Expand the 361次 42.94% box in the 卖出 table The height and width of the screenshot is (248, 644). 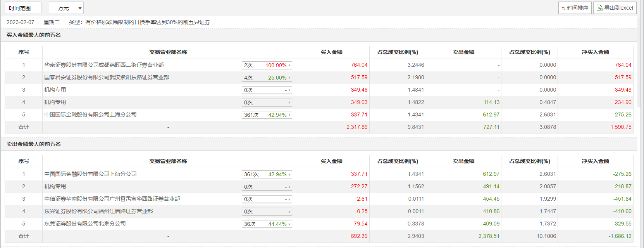coord(267,175)
